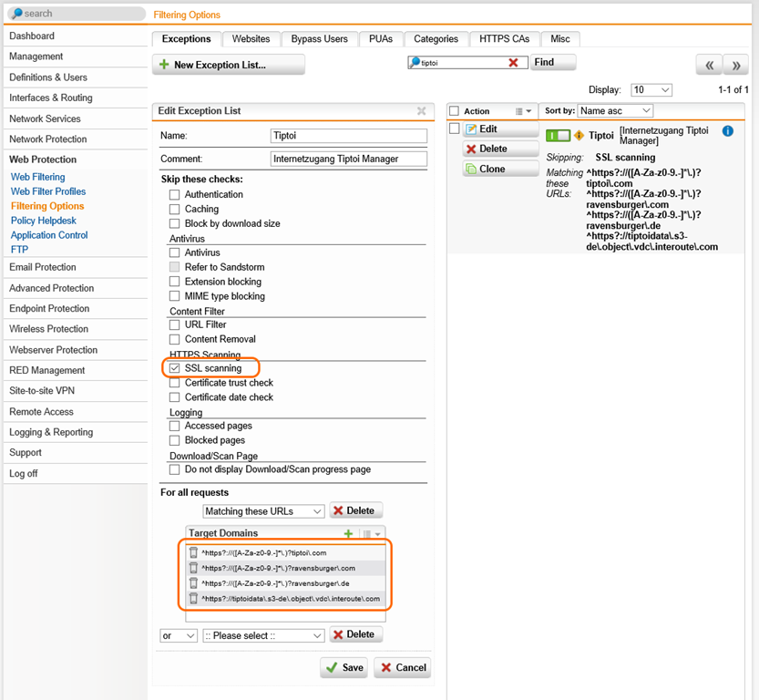Go to next page of results
The height and width of the screenshot is (700, 759).
tap(735, 66)
